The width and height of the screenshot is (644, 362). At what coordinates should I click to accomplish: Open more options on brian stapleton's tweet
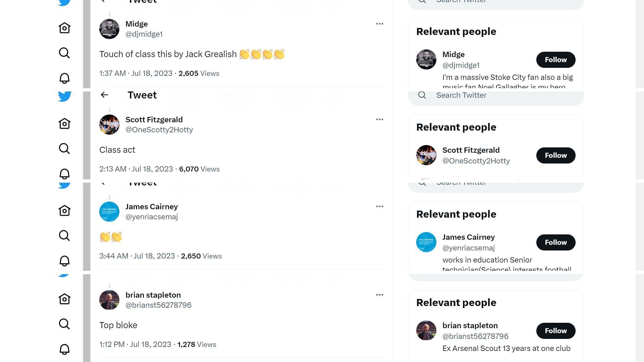tap(379, 295)
